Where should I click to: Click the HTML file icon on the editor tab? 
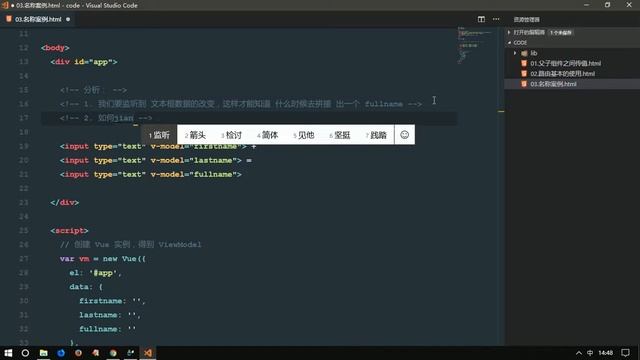tap(9, 19)
